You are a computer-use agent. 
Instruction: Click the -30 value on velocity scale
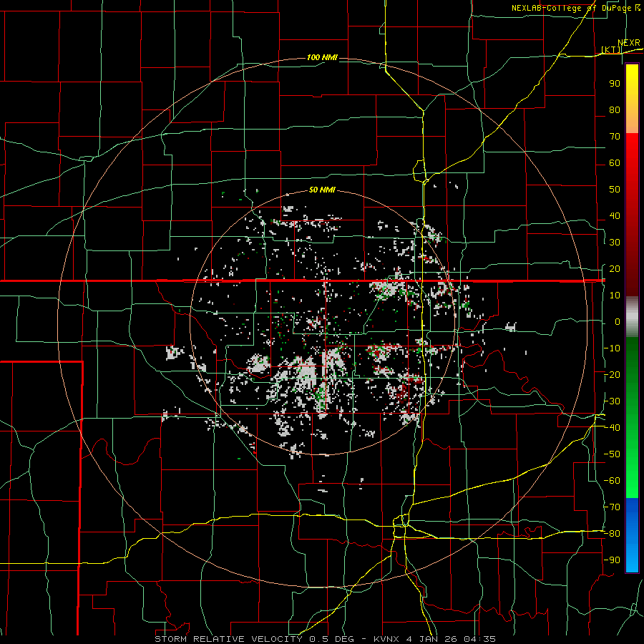coord(612,401)
